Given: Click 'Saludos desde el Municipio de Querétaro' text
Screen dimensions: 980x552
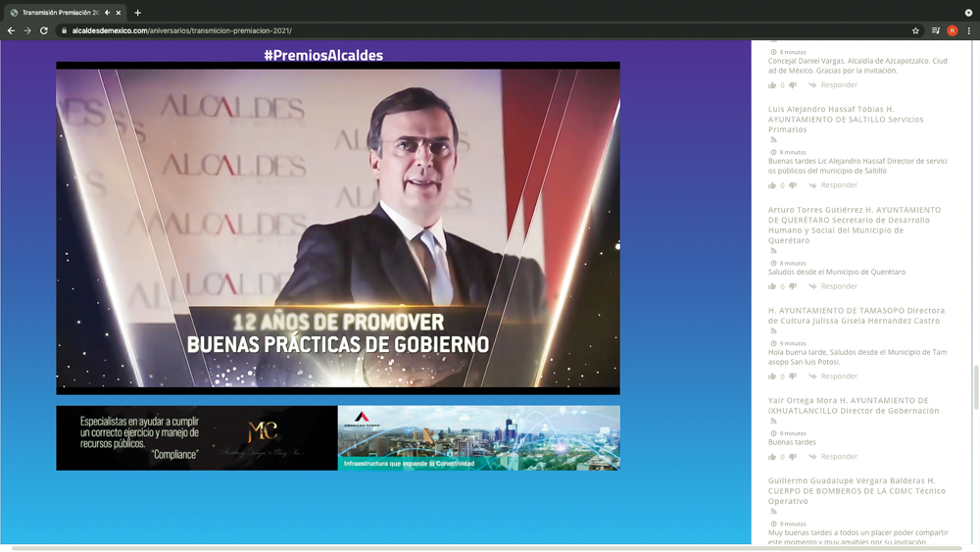Looking at the screenshot, I should click(x=836, y=272).
